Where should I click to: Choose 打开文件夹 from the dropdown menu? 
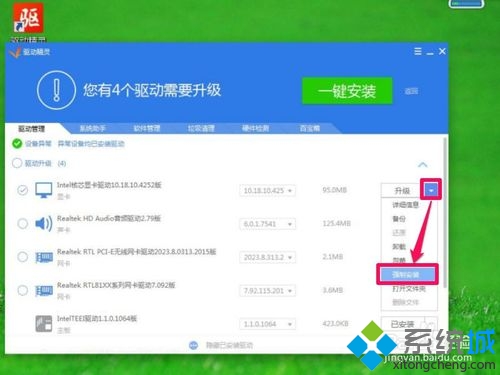pyautogui.click(x=409, y=289)
